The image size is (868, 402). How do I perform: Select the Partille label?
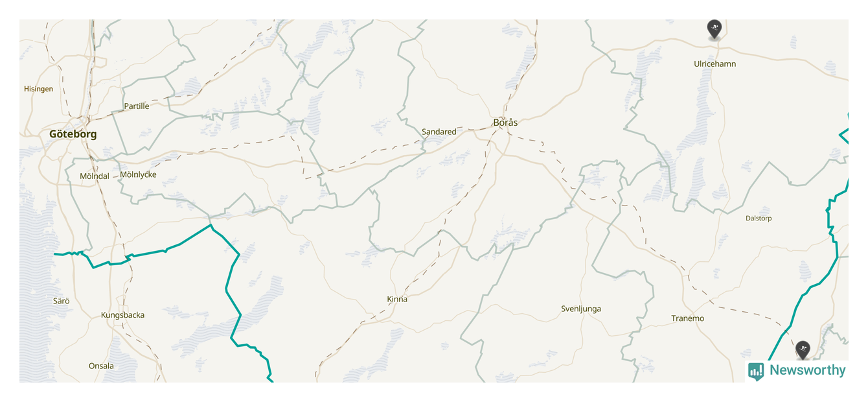pos(137,106)
